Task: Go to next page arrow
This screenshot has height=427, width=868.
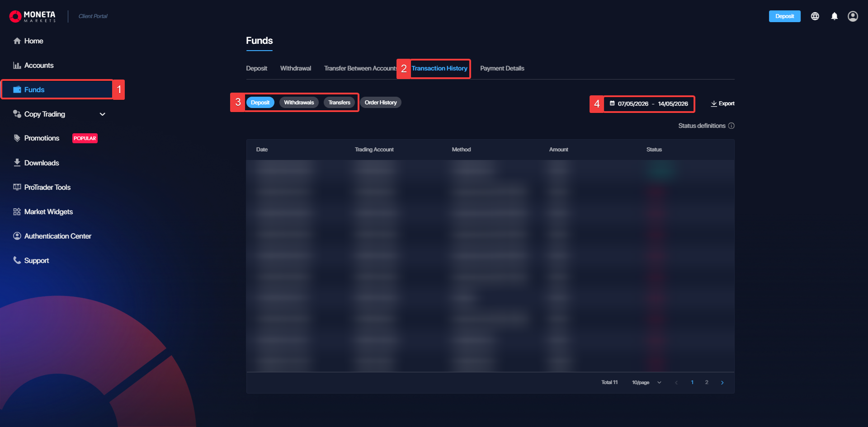Action: point(722,383)
